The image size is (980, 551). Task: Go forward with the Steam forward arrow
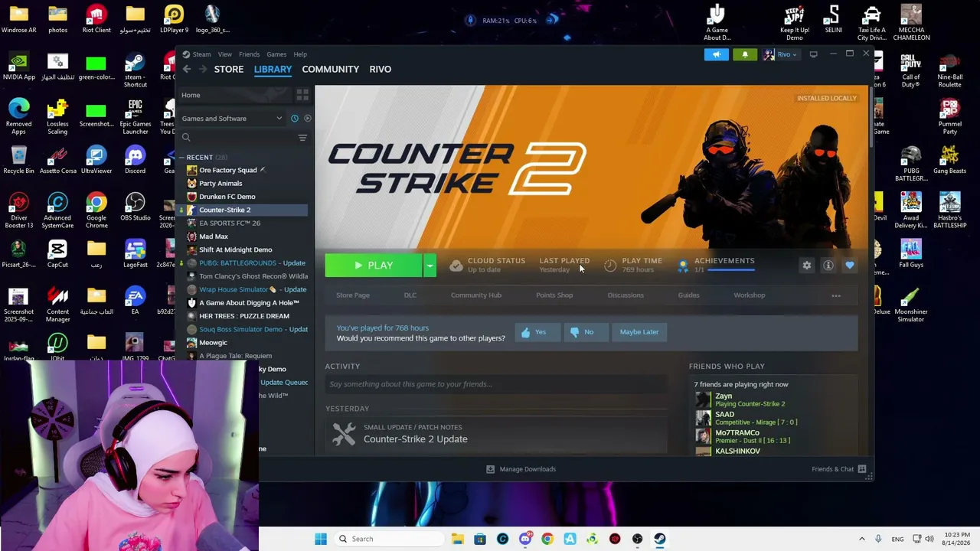click(x=203, y=69)
